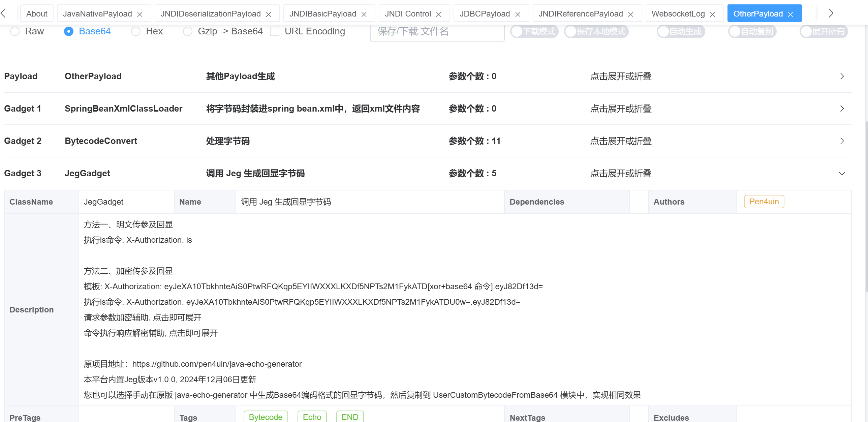This screenshot has height=422, width=868.
Task: Close WebsocketLog tab with X icon
Action: point(713,14)
